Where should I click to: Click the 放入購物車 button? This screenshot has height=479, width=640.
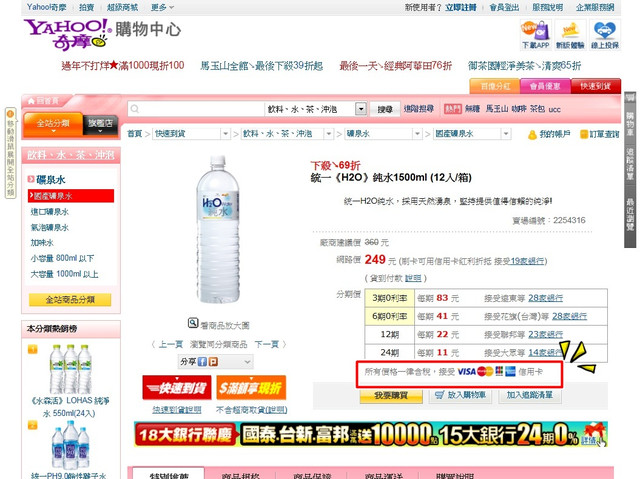point(460,395)
